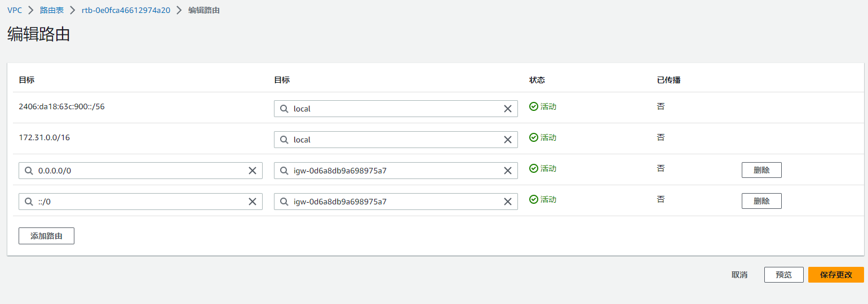Clear local target for 172.31.0.0/16 route

507,140
